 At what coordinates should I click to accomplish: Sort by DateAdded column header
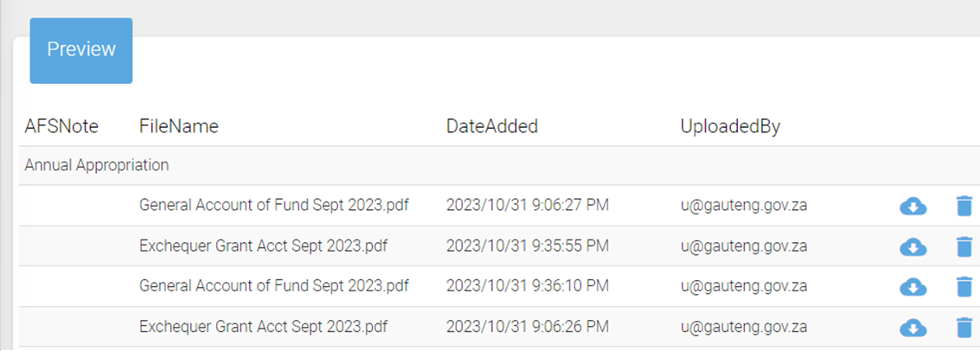(492, 127)
